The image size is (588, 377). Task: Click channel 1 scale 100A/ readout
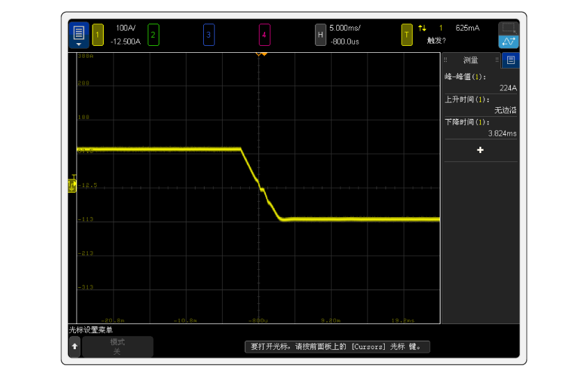pos(126,29)
